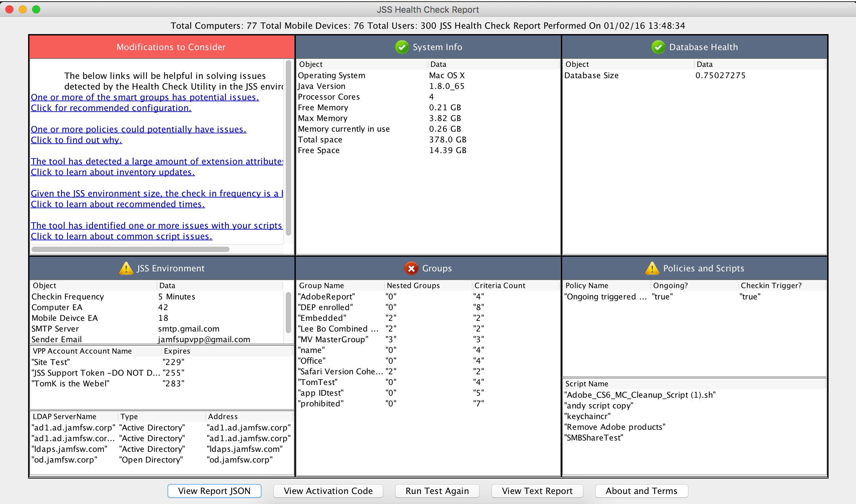Click the vertical scrollbar in Modifications to Consider panel

pyautogui.click(x=288, y=148)
